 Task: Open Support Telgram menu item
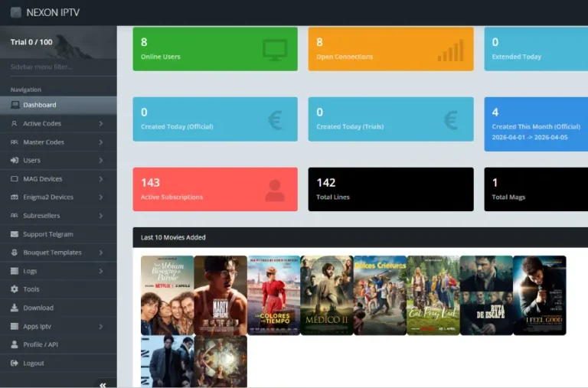pyautogui.click(x=58, y=234)
